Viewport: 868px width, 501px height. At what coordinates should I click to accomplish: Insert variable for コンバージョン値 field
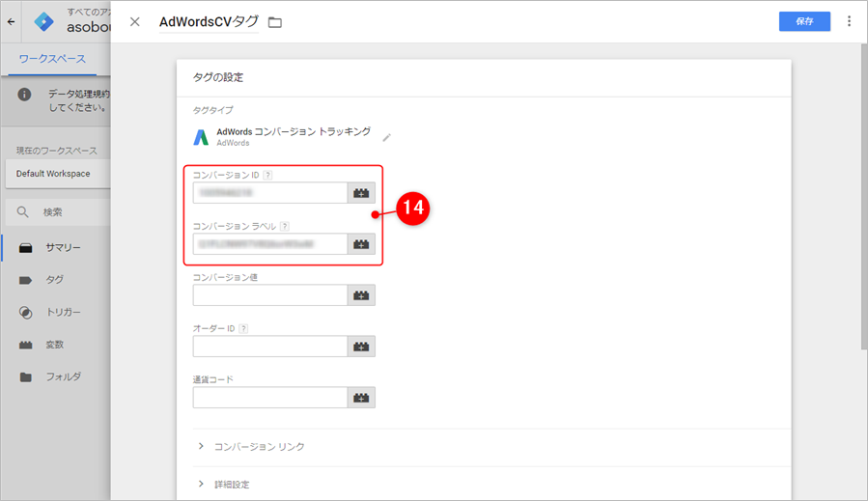click(x=361, y=295)
